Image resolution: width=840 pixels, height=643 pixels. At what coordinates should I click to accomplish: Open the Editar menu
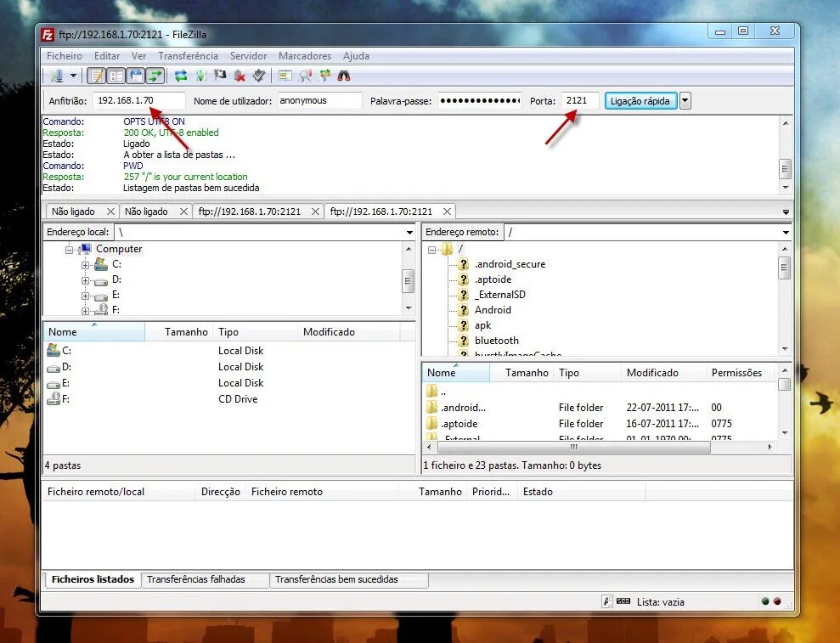tap(107, 56)
